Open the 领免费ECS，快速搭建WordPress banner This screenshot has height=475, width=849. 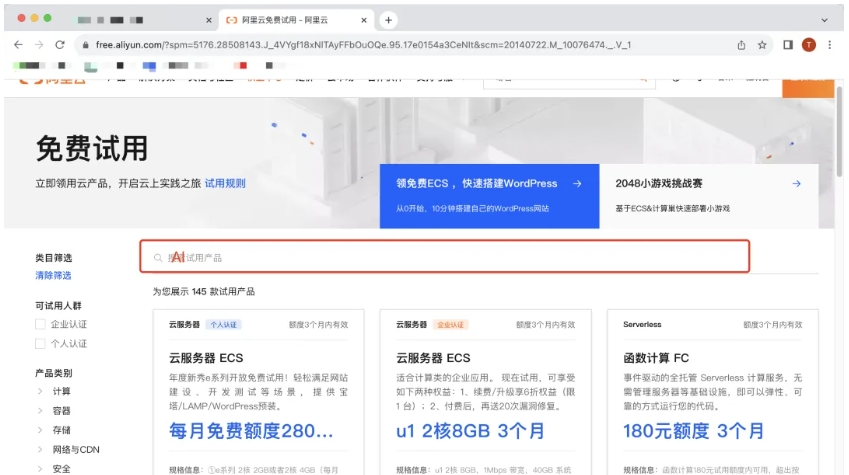pyautogui.click(x=489, y=196)
